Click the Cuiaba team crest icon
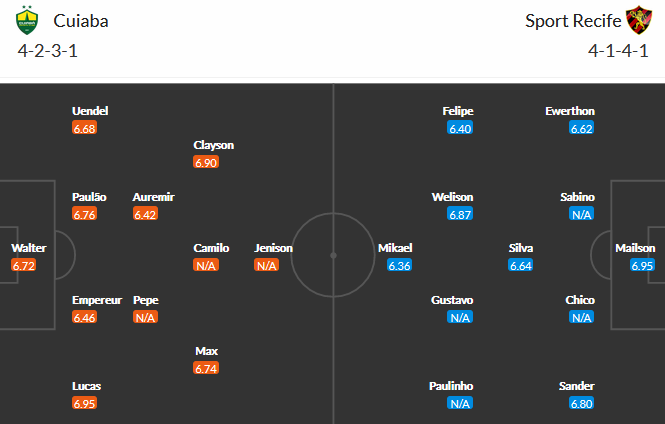Viewport: 665px width, 424px height. click(x=28, y=21)
